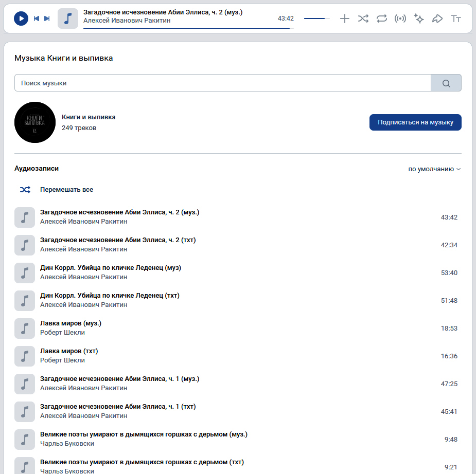
Task: Click the 43:42 time in the player bar
Action: click(x=286, y=19)
